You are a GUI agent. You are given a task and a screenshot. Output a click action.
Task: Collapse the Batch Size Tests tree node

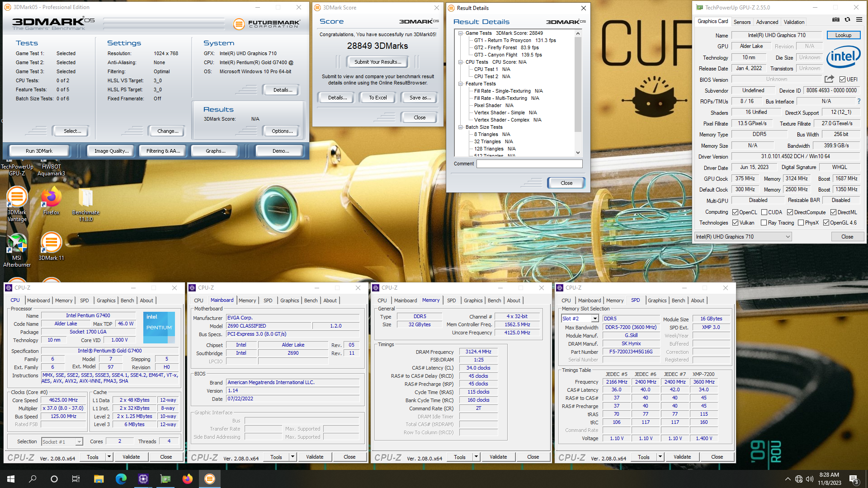[460, 127]
